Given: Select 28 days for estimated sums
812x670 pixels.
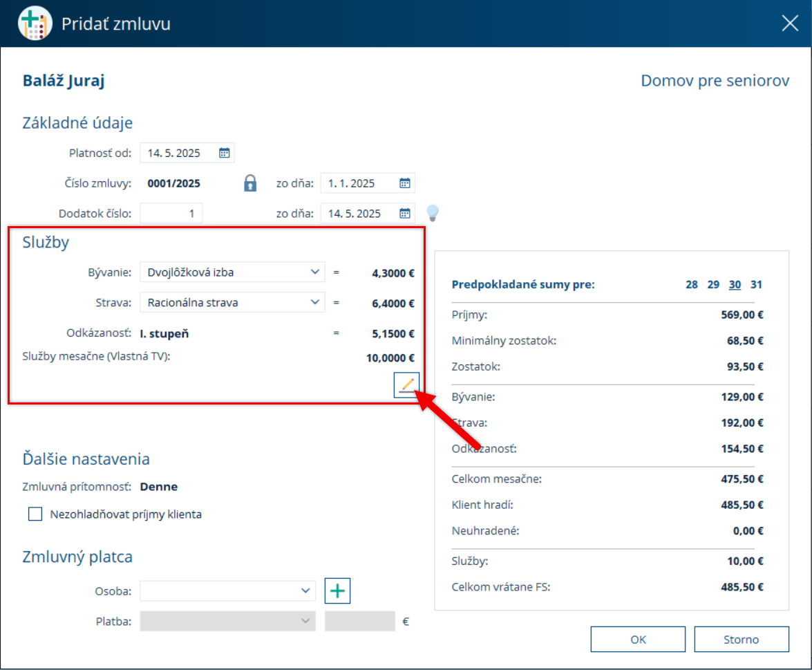Looking at the screenshot, I should (x=691, y=284).
